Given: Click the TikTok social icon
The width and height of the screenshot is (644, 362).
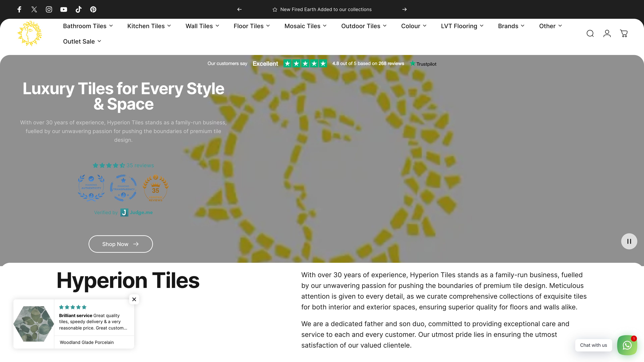Looking at the screenshot, I should coord(78,9).
